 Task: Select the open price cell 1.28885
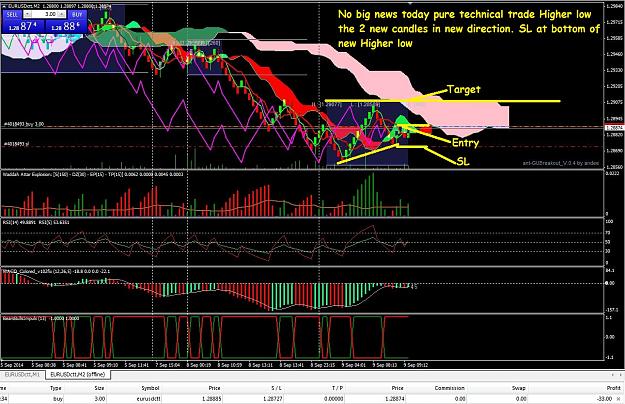click(211, 398)
